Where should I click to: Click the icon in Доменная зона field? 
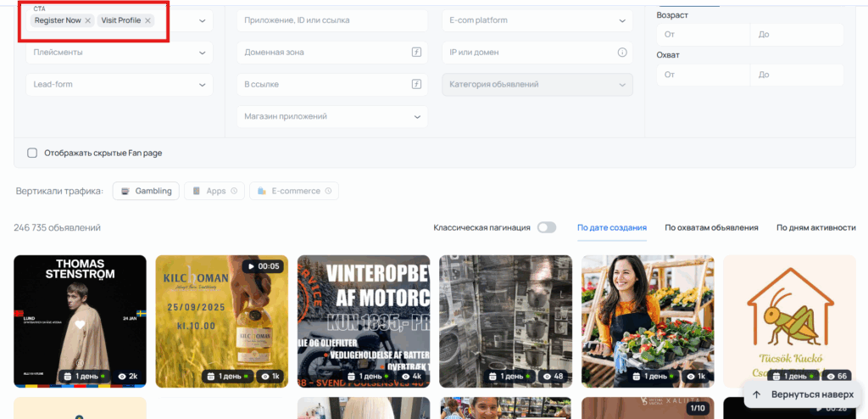pyautogui.click(x=416, y=53)
